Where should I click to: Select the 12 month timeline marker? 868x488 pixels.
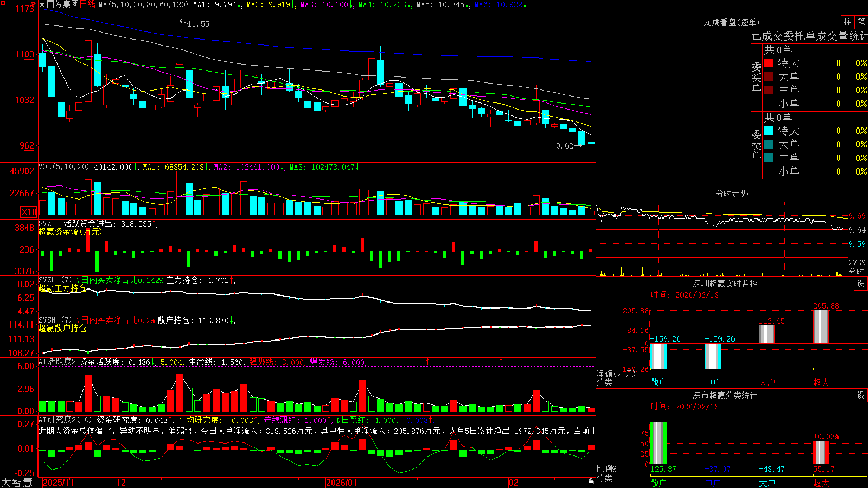122,483
